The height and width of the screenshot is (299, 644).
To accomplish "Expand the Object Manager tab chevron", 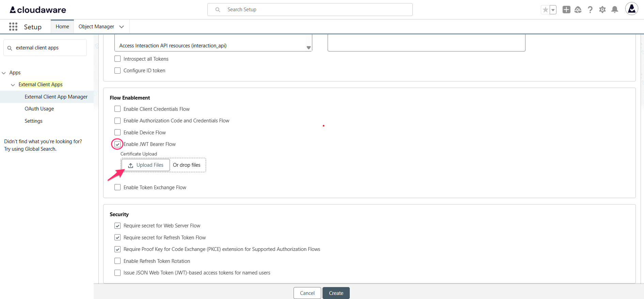I will tap(122, 27).
